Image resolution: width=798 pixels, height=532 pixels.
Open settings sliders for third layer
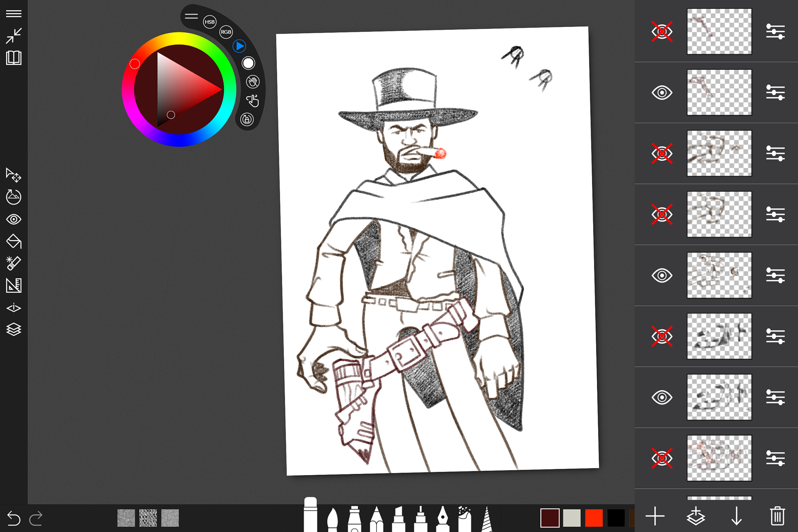coord(776,154)
